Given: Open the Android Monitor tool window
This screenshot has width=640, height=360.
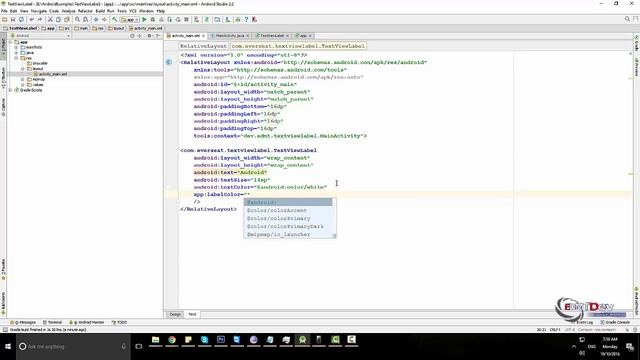Looking at the screenshot, I should [x=87, y=322].
